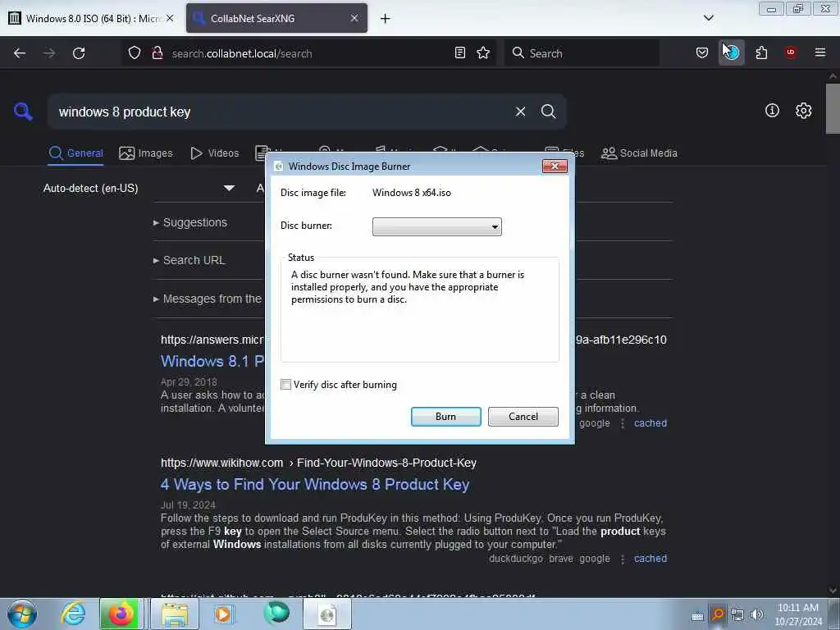Launch Internet Explorer from taskbar

click(73, 614)
